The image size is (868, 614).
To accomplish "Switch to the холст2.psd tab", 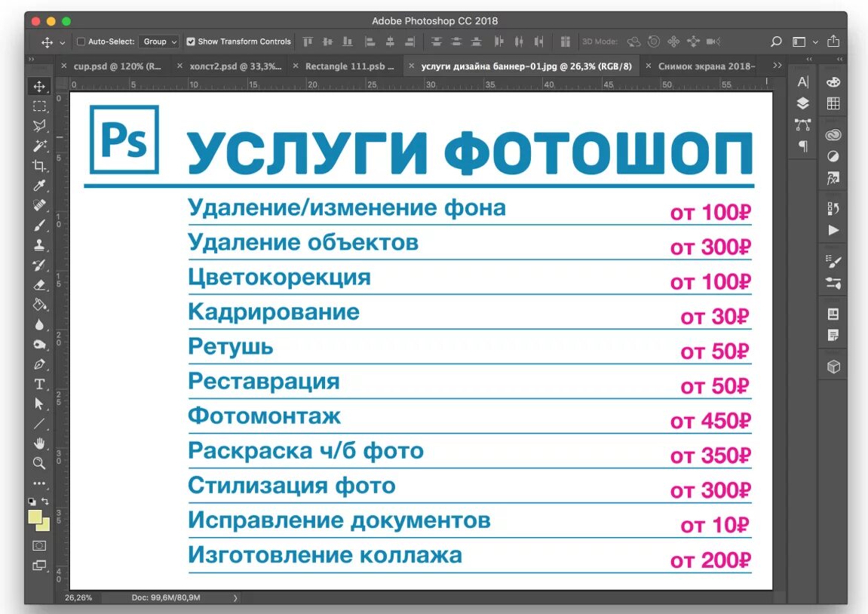I will [x=235, y=66].
